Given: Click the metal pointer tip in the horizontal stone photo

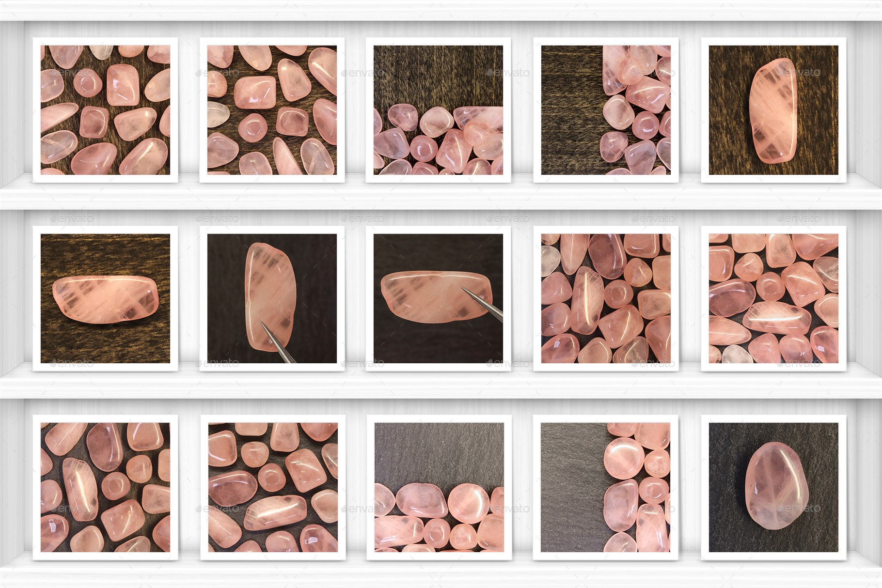Looking at the screenshot, I should [x=464, y=289].
